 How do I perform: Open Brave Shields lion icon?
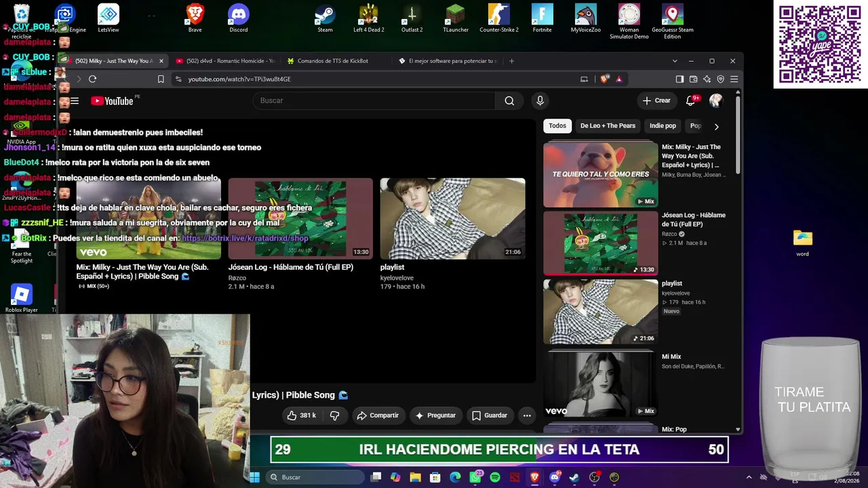pos(604,79)
